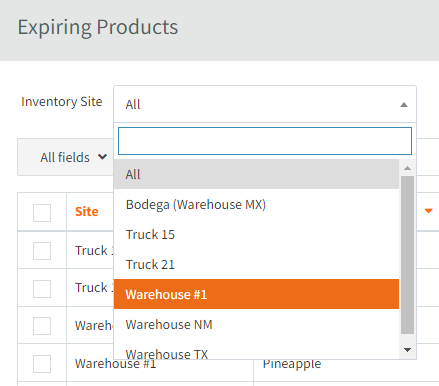Choose Warehouse NM from the list
The height and width of the screenshot is (386, 439).
point(256,324)
